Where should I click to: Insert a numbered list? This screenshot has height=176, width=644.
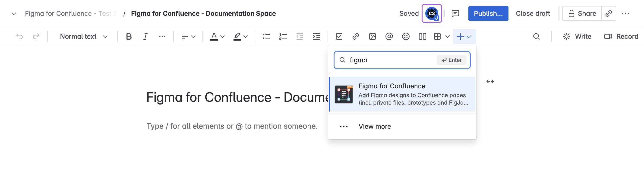tap(283, 37)
